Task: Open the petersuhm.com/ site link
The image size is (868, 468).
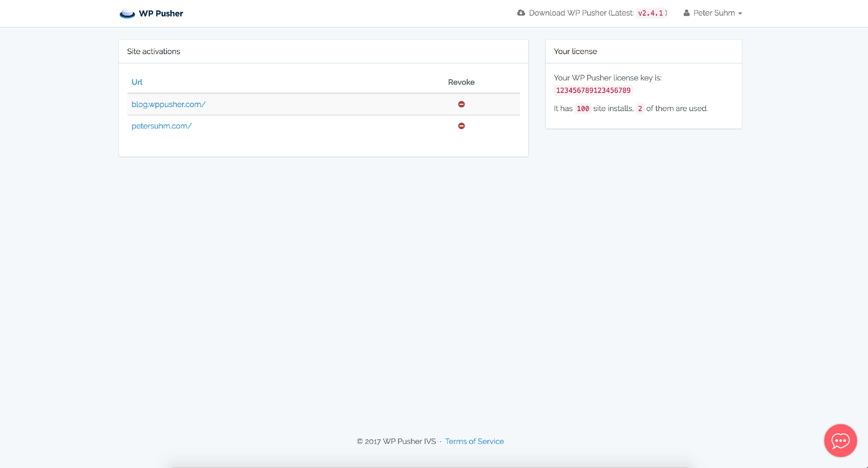Action: click(x=161, y=126)
